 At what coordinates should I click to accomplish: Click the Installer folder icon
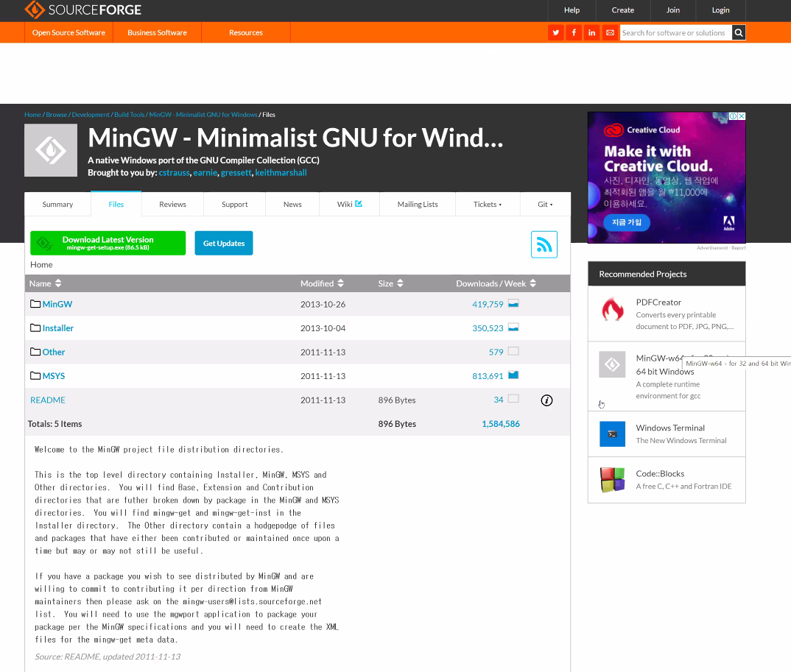coord(35,328)
